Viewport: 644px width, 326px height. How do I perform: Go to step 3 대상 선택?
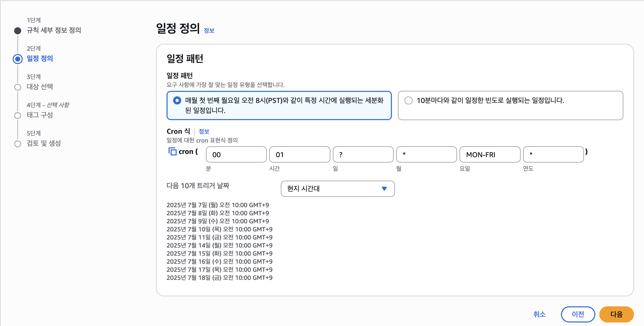point(40,87)
